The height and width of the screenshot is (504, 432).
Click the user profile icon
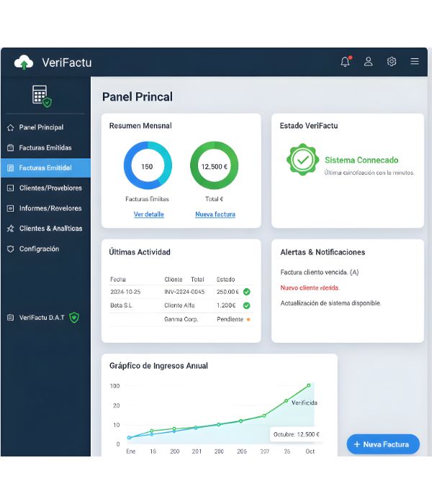tap(368, 62)
